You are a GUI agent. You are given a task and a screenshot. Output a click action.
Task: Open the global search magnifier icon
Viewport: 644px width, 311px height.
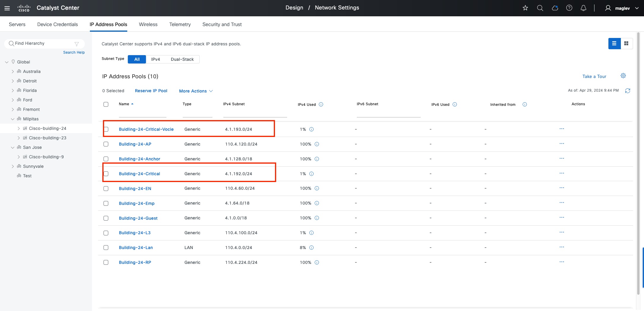pos(540,8)
